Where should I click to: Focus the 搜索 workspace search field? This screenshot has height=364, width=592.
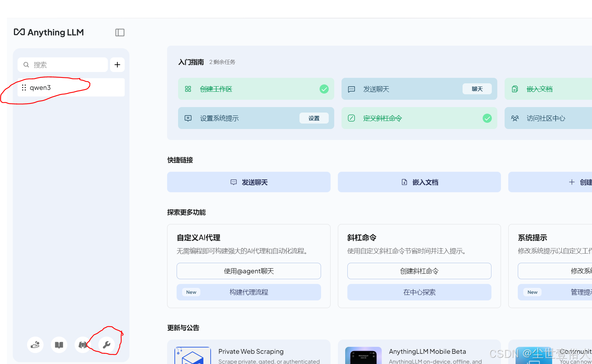(63, 65)
